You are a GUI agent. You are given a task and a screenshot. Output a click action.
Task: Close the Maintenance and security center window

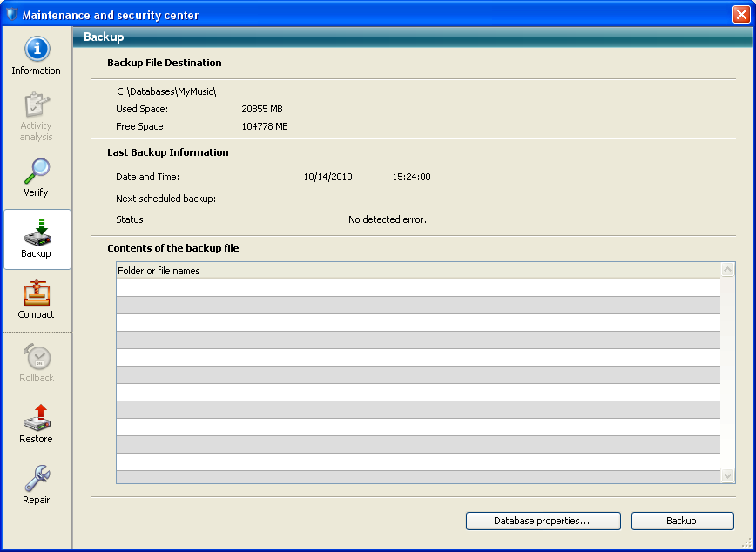[x=740, y=15]
